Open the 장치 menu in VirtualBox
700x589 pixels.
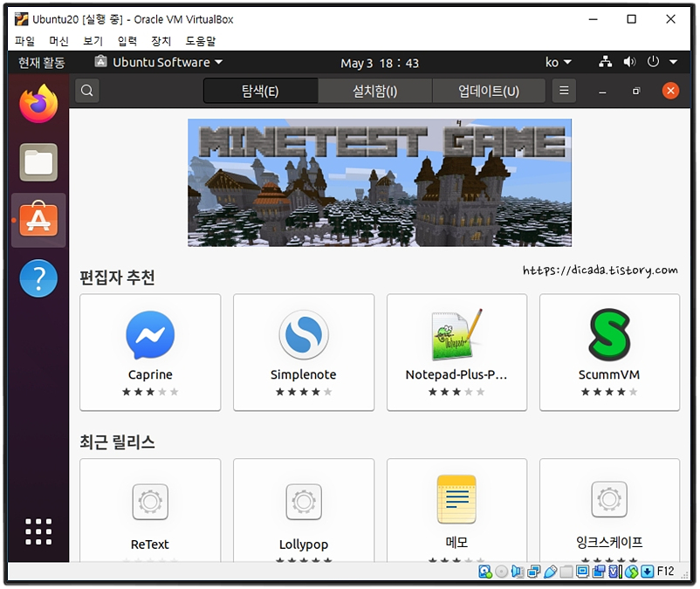pyautogui.click(x=161, y=41)
